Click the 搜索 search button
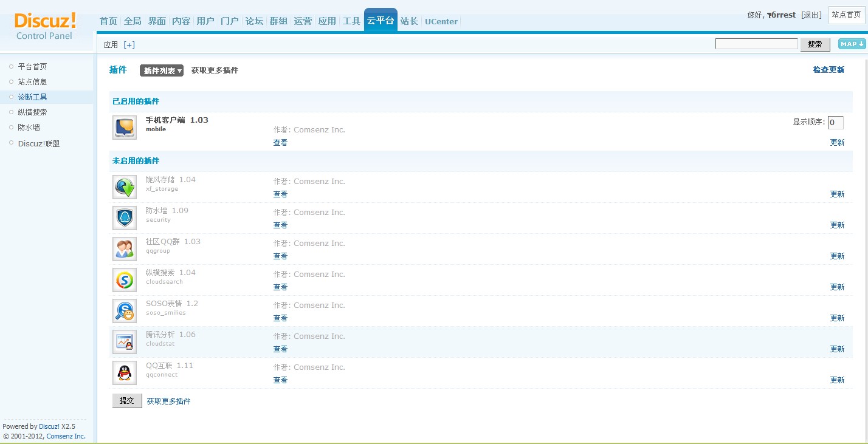Screen dimensions: 868x444 click(x=815, y=44)
